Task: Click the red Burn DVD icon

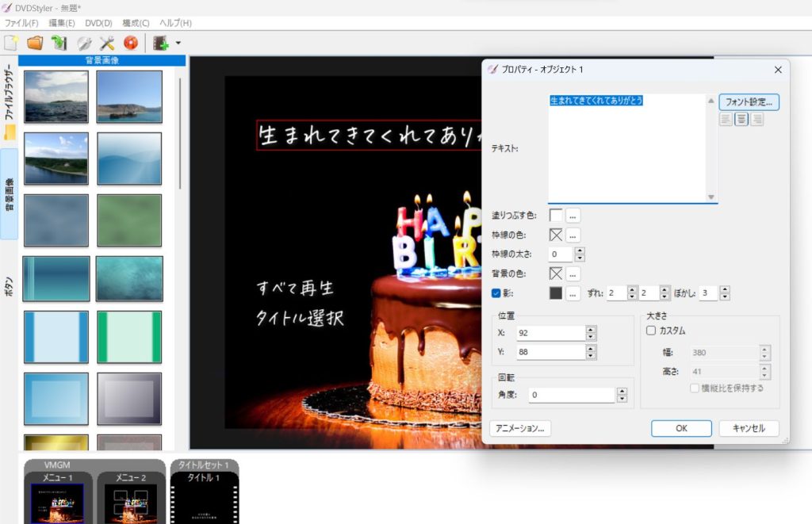Action: (131, 43)
